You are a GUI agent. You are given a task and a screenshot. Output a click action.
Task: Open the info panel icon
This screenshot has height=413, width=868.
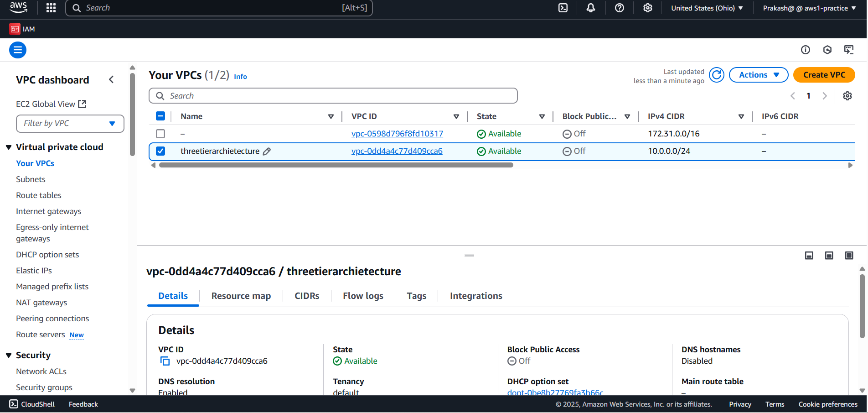pyautogui.click(x=806, y=50)
